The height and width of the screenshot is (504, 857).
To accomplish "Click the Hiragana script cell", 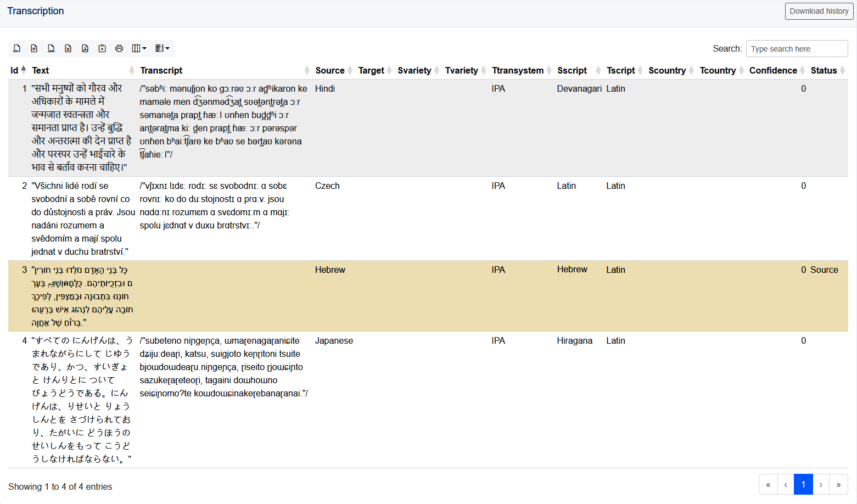I will 575,340.
